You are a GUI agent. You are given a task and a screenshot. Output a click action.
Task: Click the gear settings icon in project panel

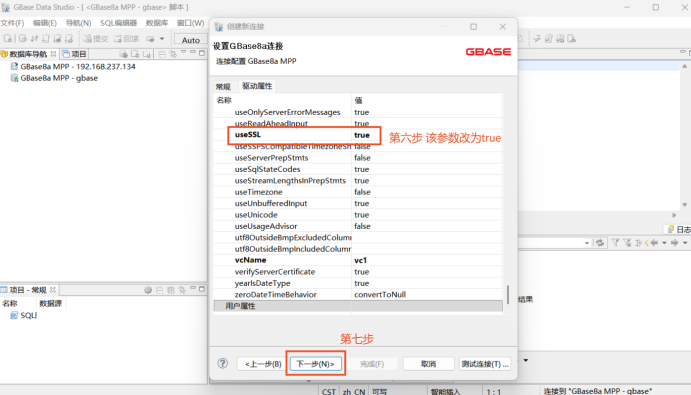[148, 290]
